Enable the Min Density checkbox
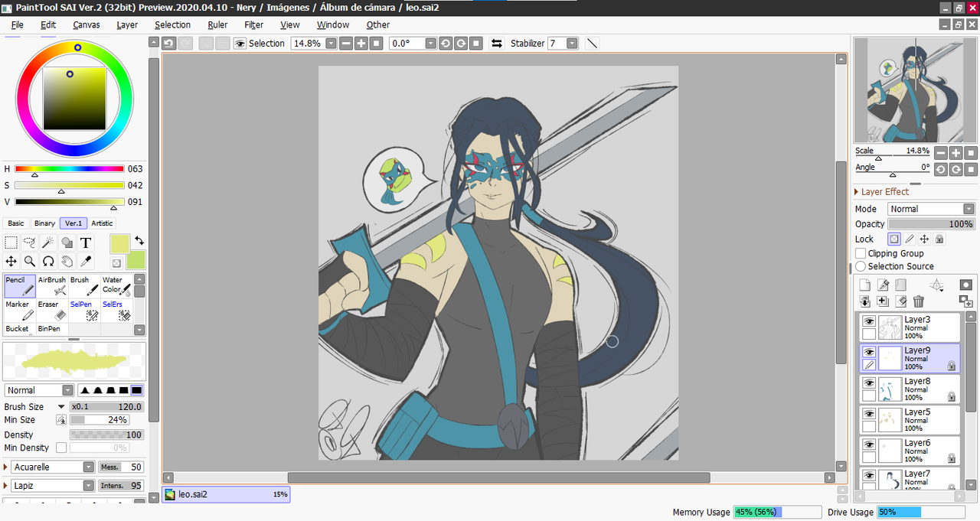This screenshot has width=980, height=521. point(61,448)
